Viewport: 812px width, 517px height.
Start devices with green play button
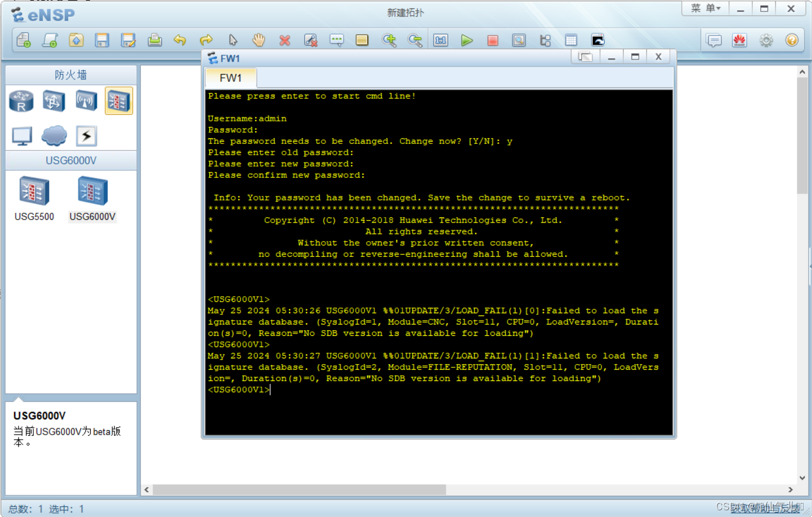[467, 40]
